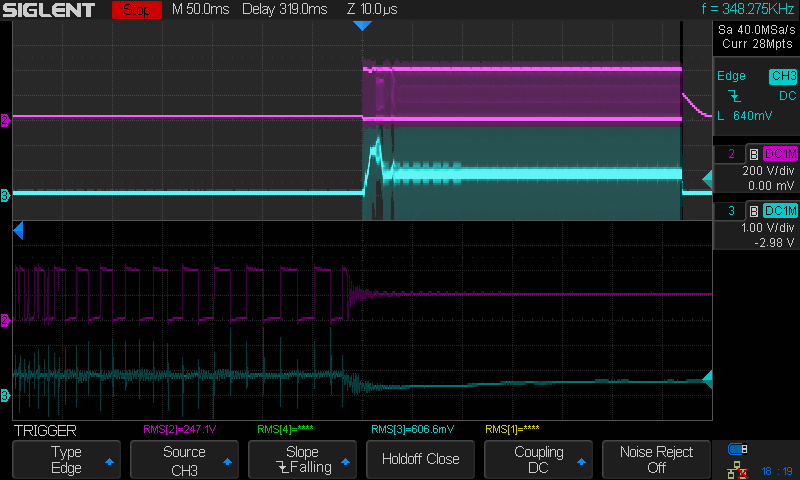The width and height of the screenshot is (800, 480).
Task: Click the blue arrow on Source CH3 button
Action: 228,462
